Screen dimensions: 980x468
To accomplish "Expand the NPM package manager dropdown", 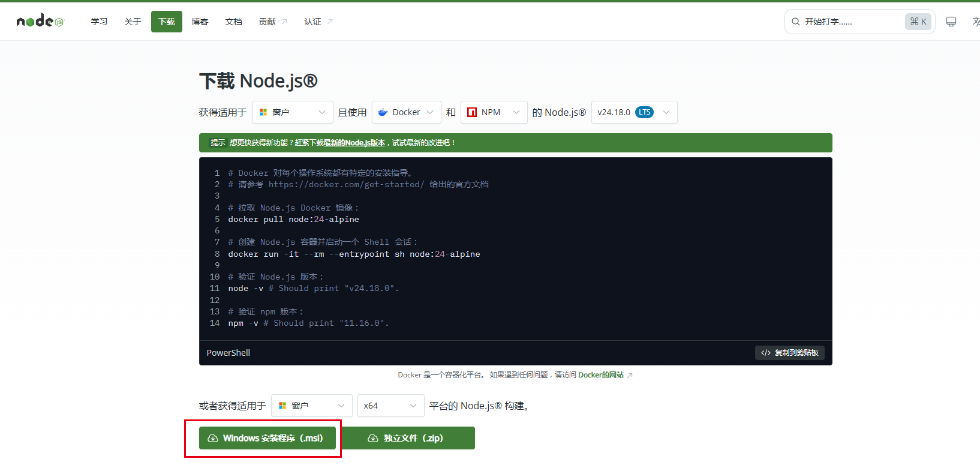I will point(494,112).
